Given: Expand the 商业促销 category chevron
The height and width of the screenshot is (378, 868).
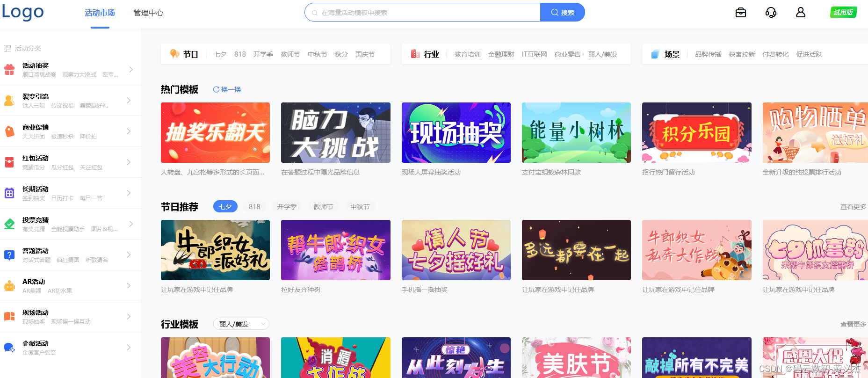Looking at the screenshot, I should 129,131.
